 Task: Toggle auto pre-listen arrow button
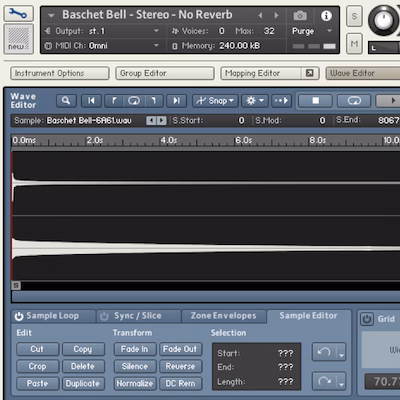pyautogui.click(x=282, y=101)
